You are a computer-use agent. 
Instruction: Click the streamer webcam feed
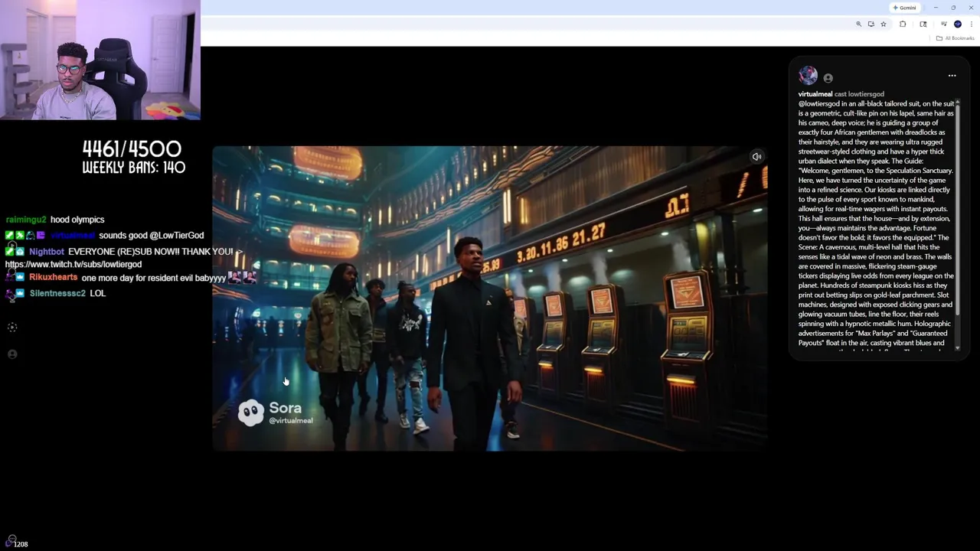click(100, 60)
